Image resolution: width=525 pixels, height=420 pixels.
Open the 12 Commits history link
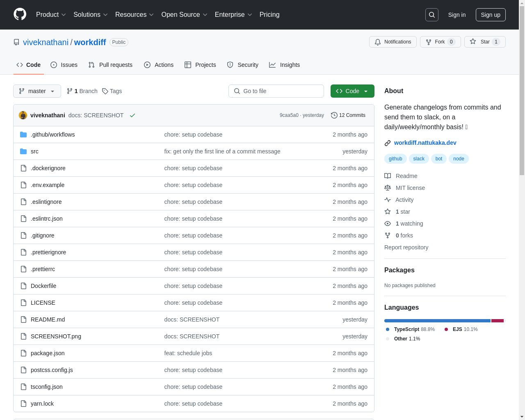tap(348, 115)
